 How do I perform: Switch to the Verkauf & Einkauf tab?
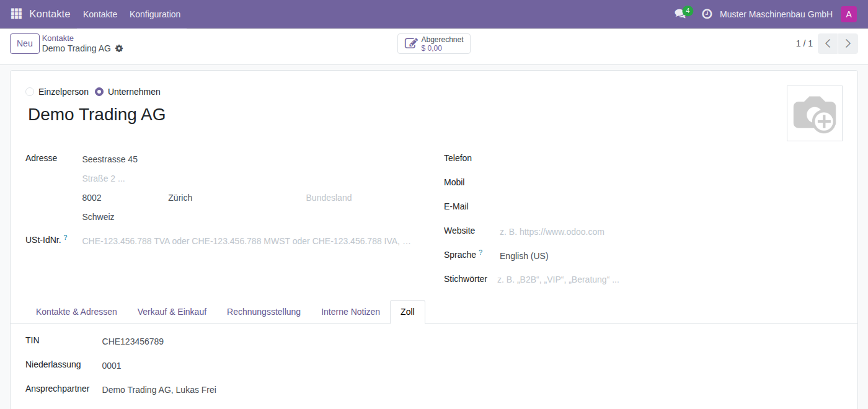pos(172,312)
